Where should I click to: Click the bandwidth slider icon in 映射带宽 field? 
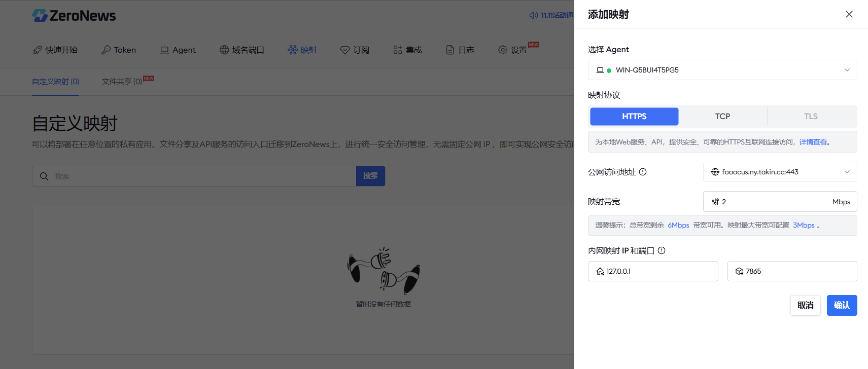click(x=715, y=202)
